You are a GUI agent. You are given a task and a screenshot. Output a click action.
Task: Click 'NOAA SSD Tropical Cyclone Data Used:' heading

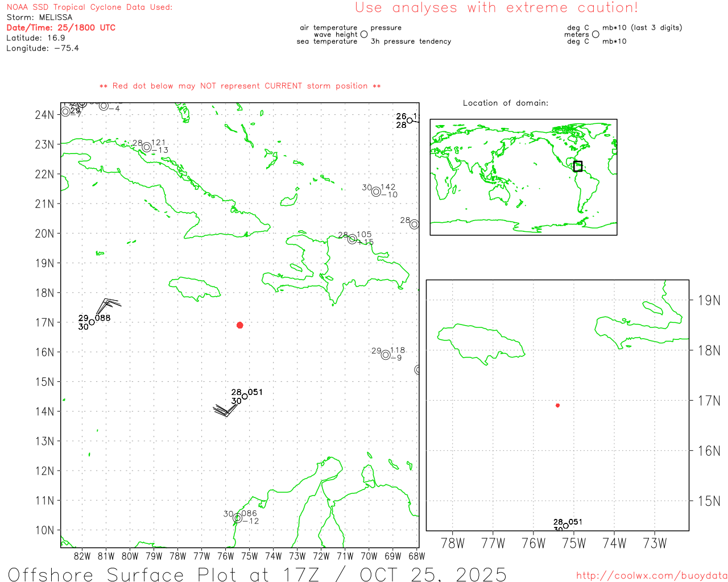89,7
